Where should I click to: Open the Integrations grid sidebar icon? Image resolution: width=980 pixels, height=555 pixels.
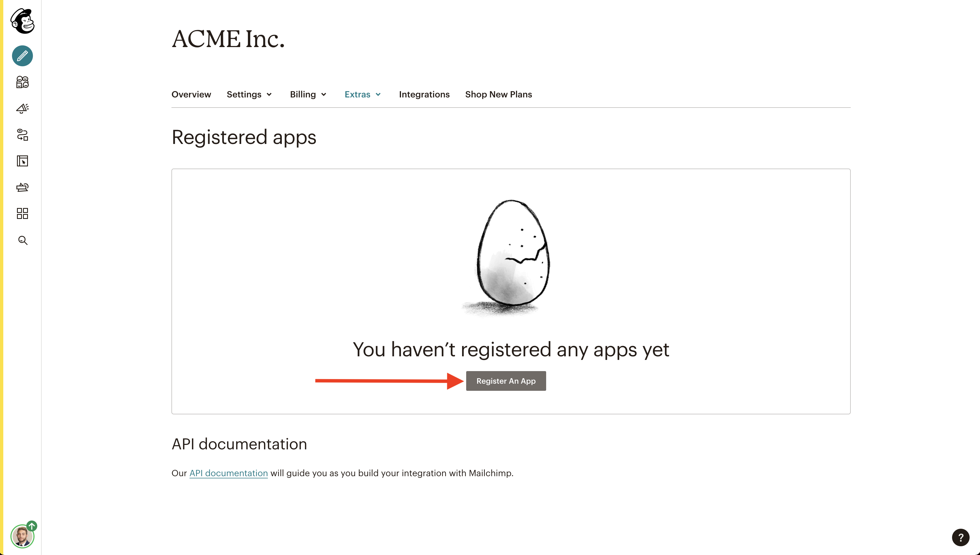click(22, 213)
